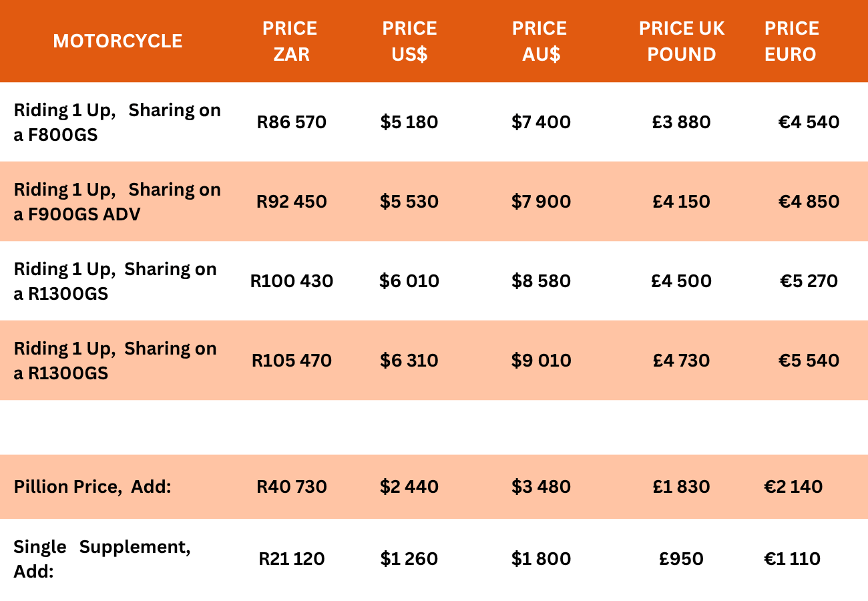The width and height of the screenshot is (868, 601).
Task: Click the F900GS ADV row label
Action: [117, 202]
